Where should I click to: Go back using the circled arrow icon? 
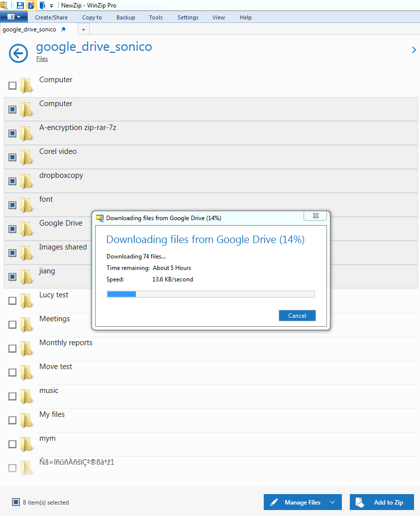(18, 53)
